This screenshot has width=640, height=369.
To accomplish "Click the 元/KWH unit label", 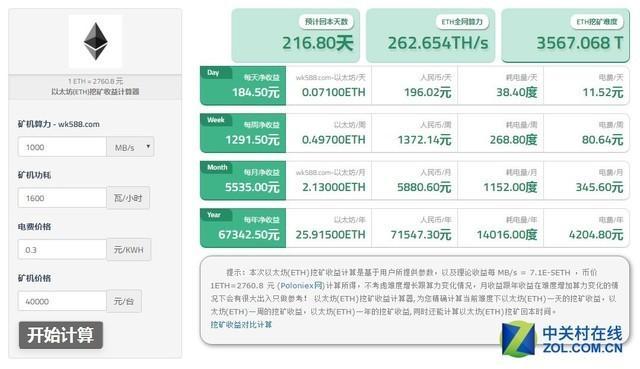I will [x=129, y=249].
